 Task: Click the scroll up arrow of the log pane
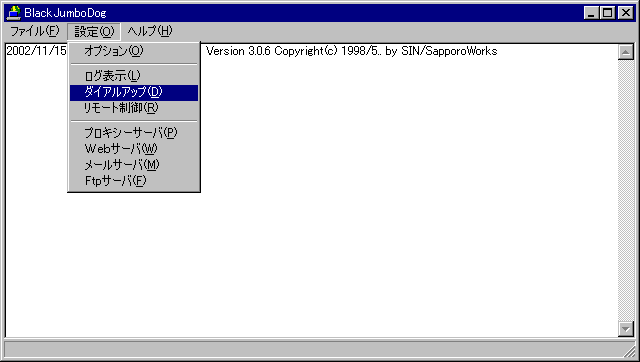[626, 52]
